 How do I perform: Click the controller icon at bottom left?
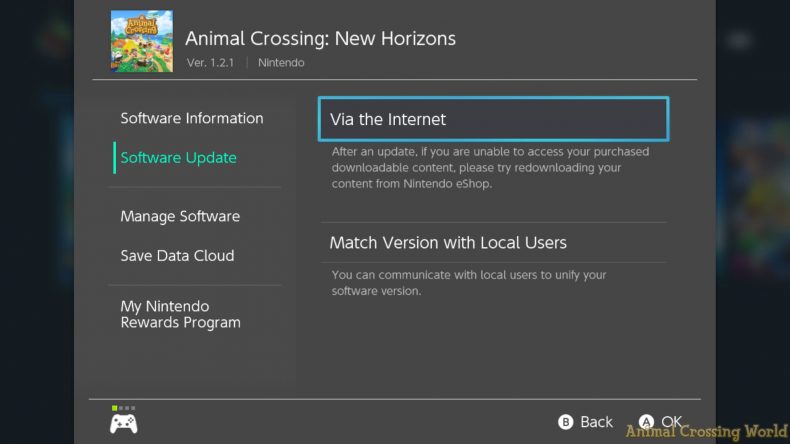[123, 424]
